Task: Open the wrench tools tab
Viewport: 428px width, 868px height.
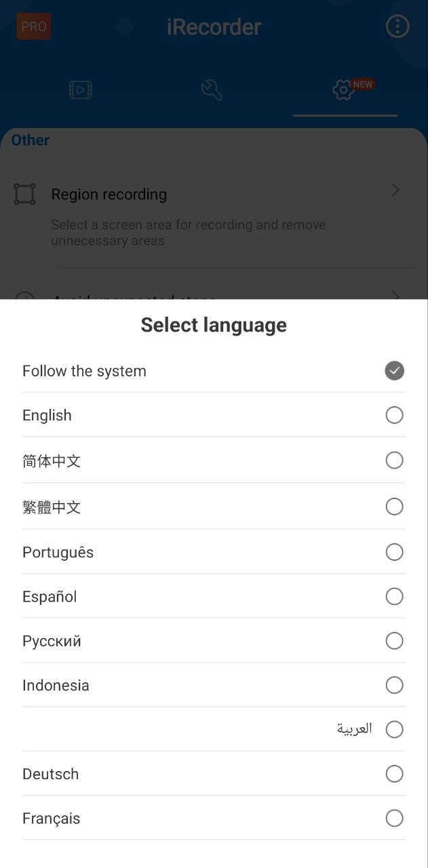Action: 212,90
